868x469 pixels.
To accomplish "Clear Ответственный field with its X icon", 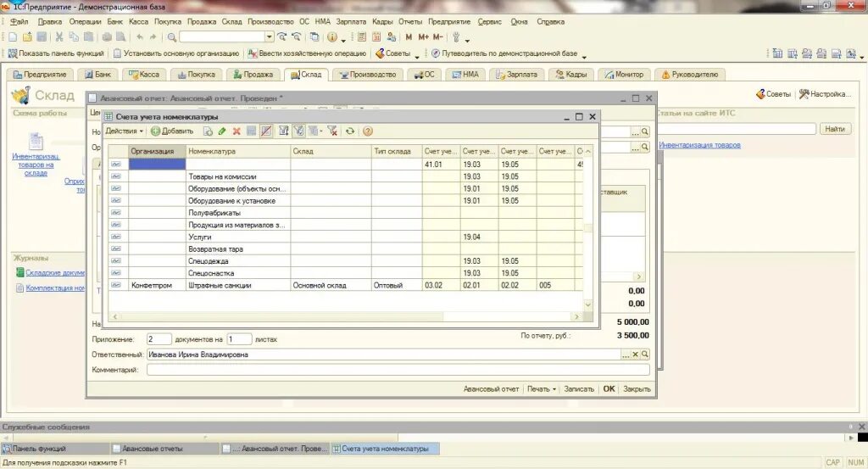I will 636,355.
